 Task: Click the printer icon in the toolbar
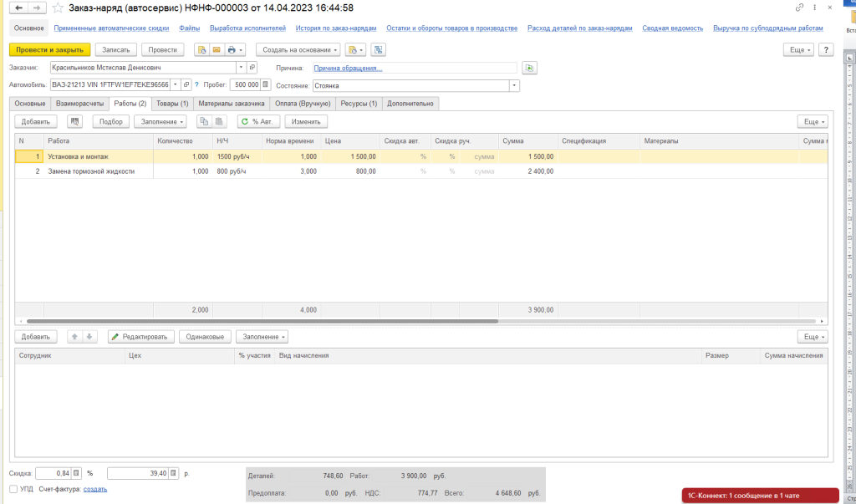(232, 50)
